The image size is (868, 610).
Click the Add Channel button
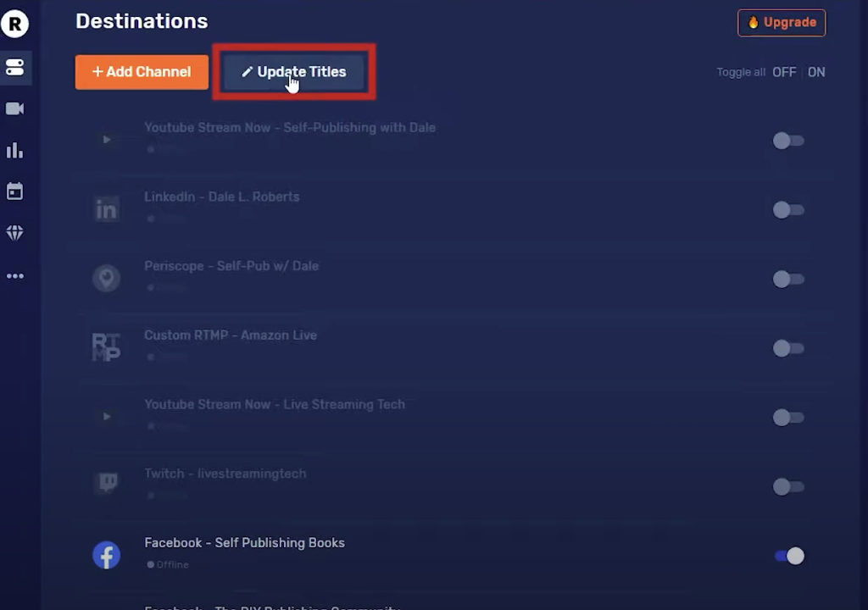141,72
